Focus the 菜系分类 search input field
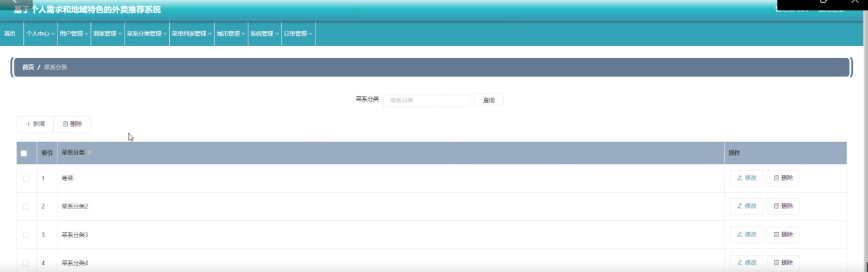The image size is (868, 272). (x=426, y=100)
